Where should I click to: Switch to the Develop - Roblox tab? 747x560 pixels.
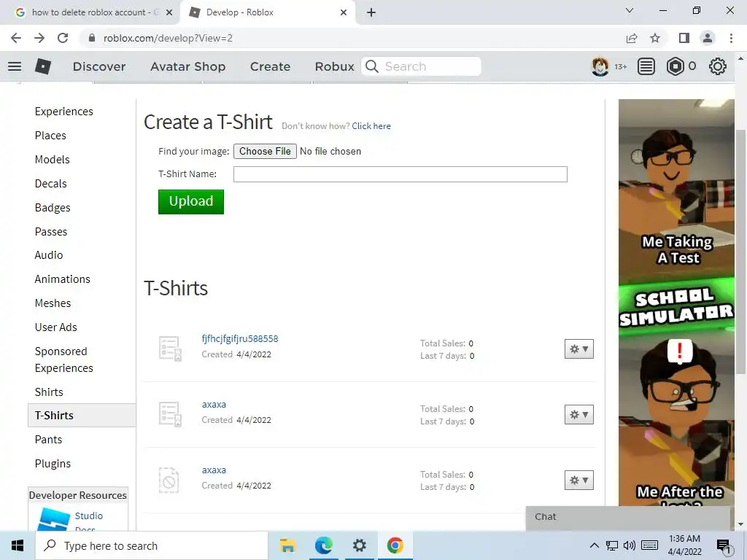pos(267,13)
